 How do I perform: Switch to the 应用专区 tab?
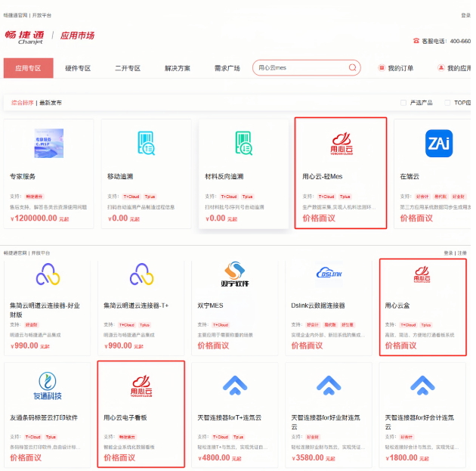click(x=28, y=68)
